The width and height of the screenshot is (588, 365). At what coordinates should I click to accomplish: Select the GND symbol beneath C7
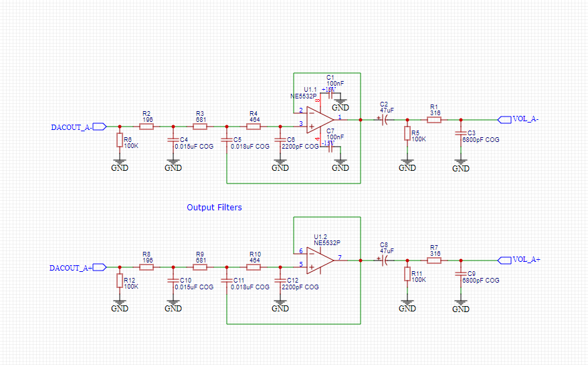point(340,165)
